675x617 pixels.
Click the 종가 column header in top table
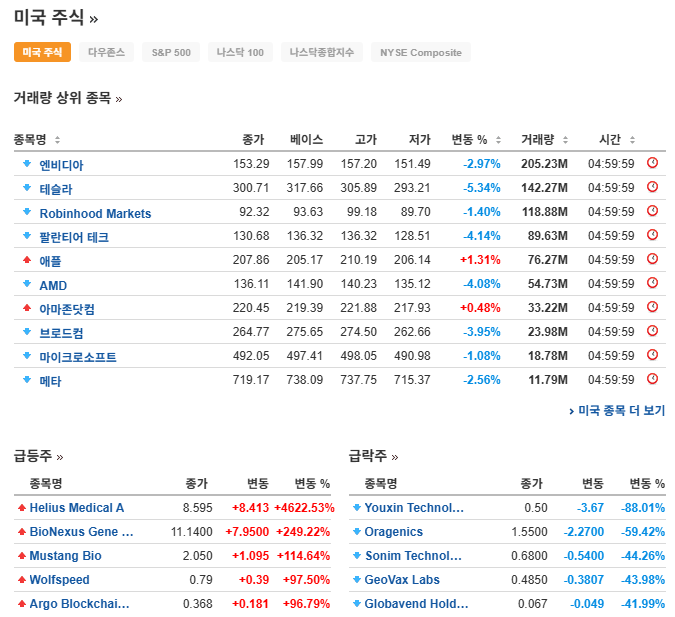tap(253, 140)
